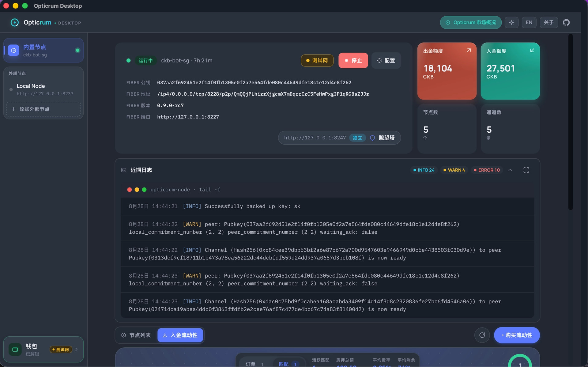588x367 pixels.
Task: Select the Local Node external node
Action: click(x=43, y=89)
